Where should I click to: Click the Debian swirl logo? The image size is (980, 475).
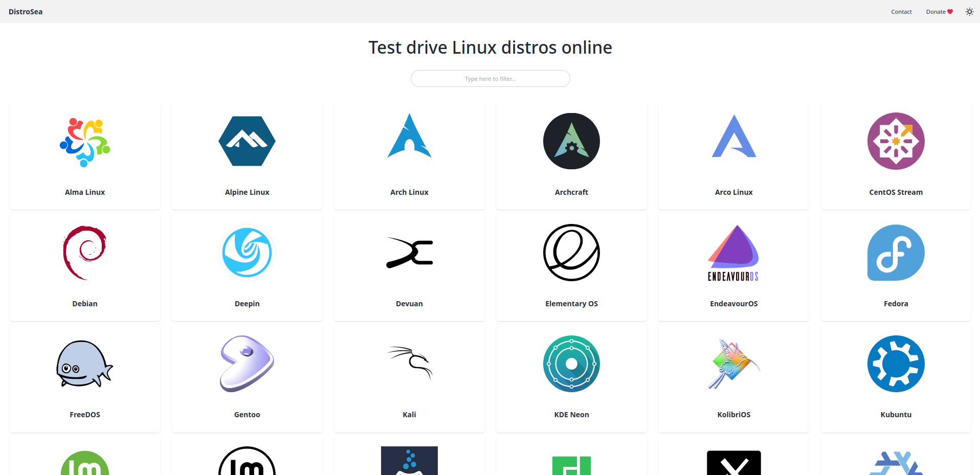pyautogui.click(x=85, y=253)
